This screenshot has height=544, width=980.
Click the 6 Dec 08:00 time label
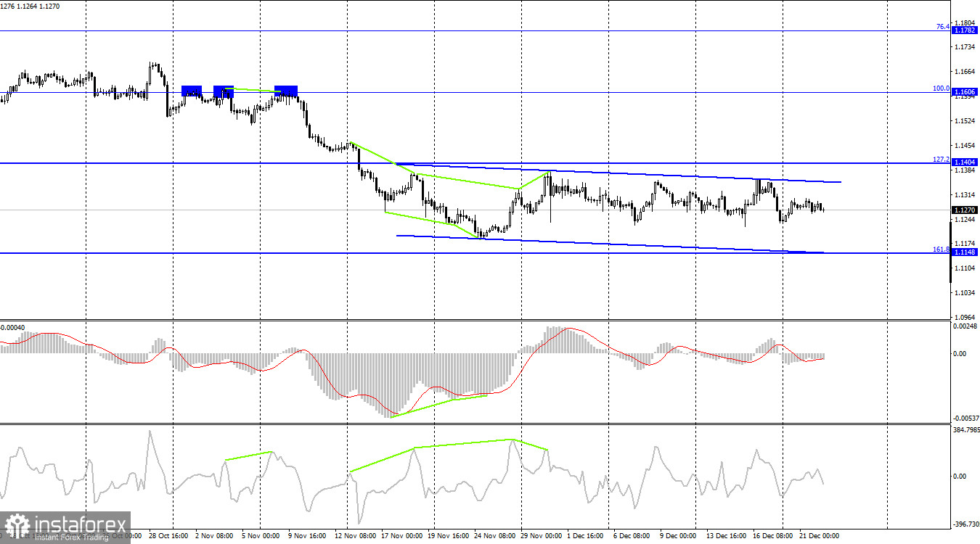(632, 536)
